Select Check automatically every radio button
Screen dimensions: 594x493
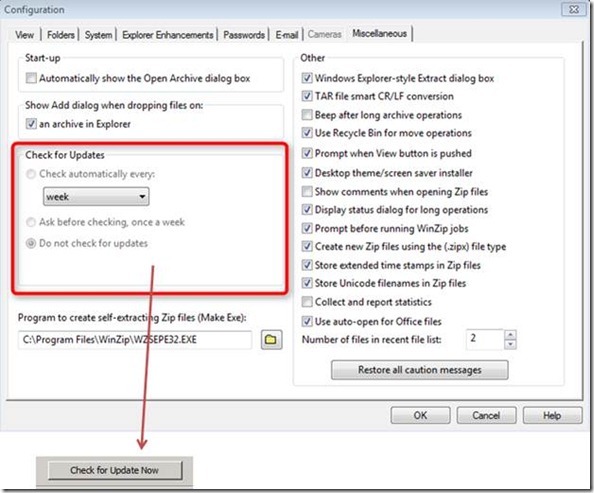(x=31, y=174)
